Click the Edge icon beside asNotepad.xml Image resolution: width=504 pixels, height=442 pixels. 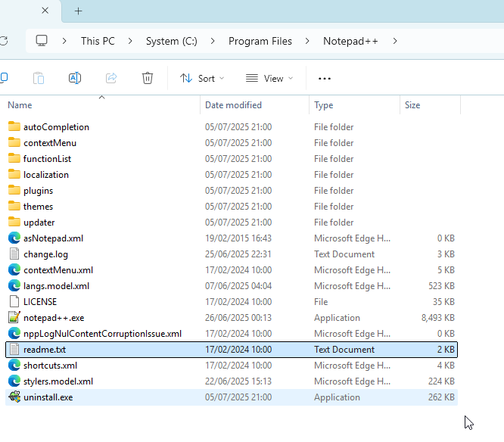14,238
